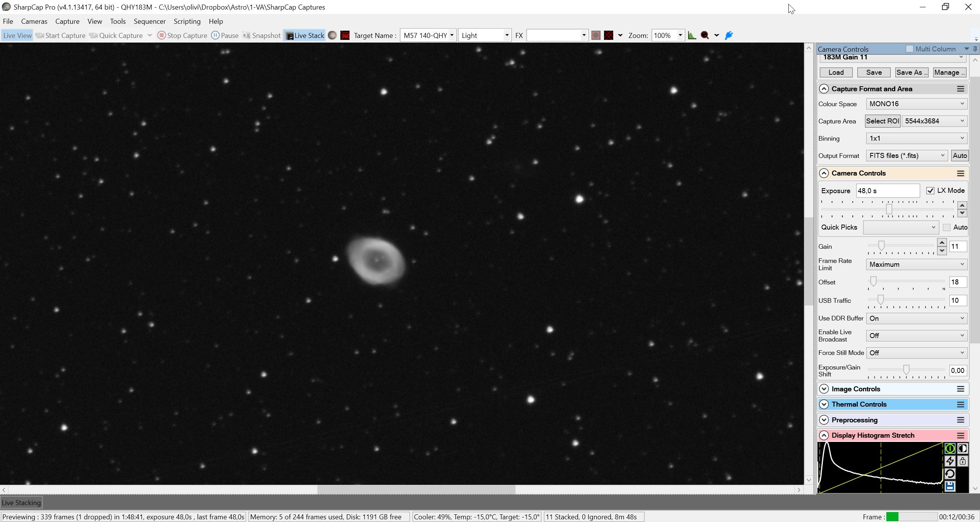Click the red crosshair reticule icon
The image size is (980, 522).
point(609,36)
